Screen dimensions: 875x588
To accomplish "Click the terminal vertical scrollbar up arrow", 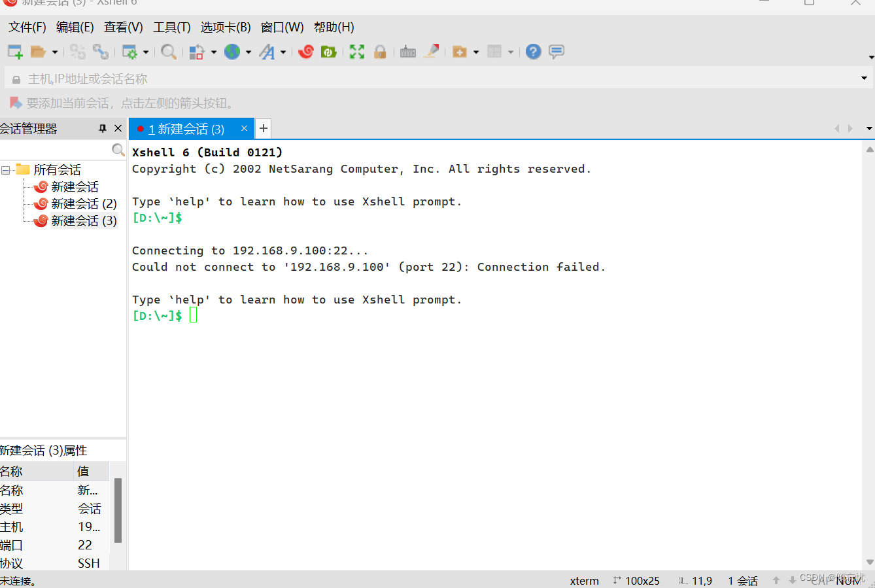I will (869, 149).
